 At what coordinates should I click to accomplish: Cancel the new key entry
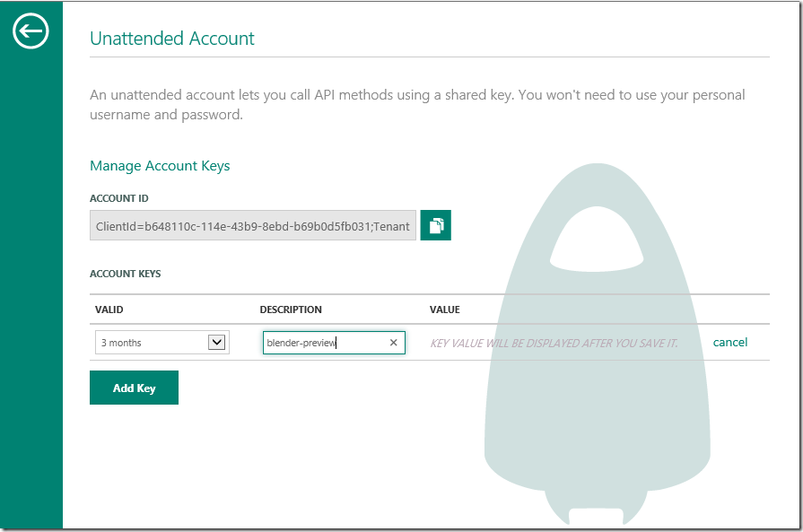(x=729, y=342)
